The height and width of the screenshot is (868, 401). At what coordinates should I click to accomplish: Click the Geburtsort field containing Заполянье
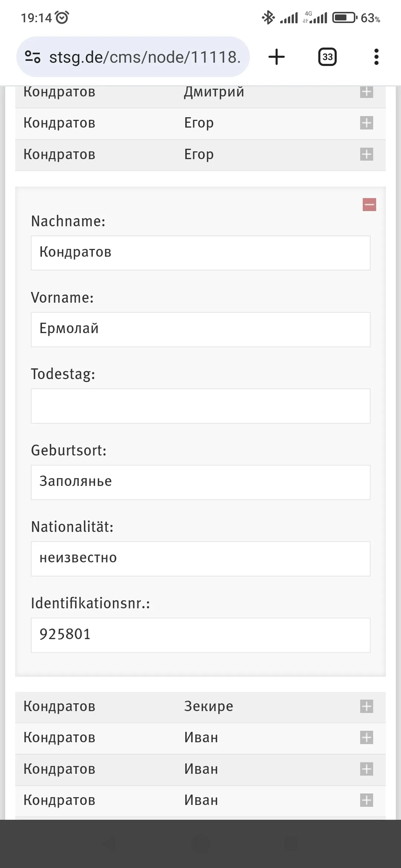point(200,482)
